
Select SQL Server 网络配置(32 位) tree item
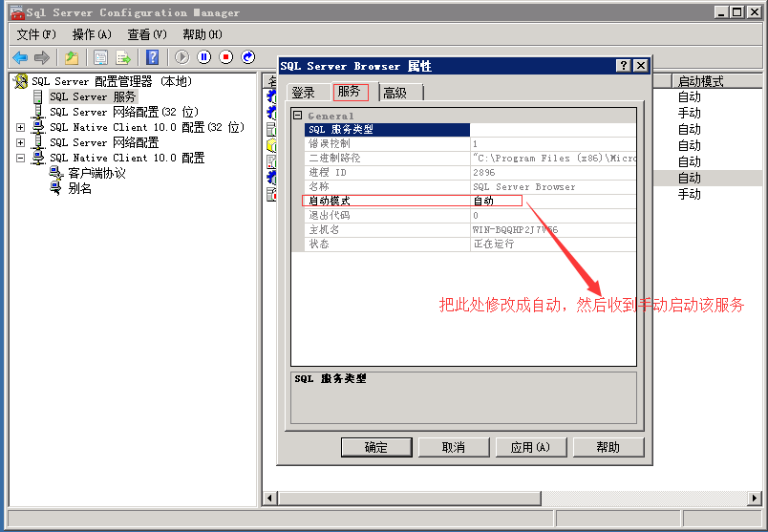[124, 112]
